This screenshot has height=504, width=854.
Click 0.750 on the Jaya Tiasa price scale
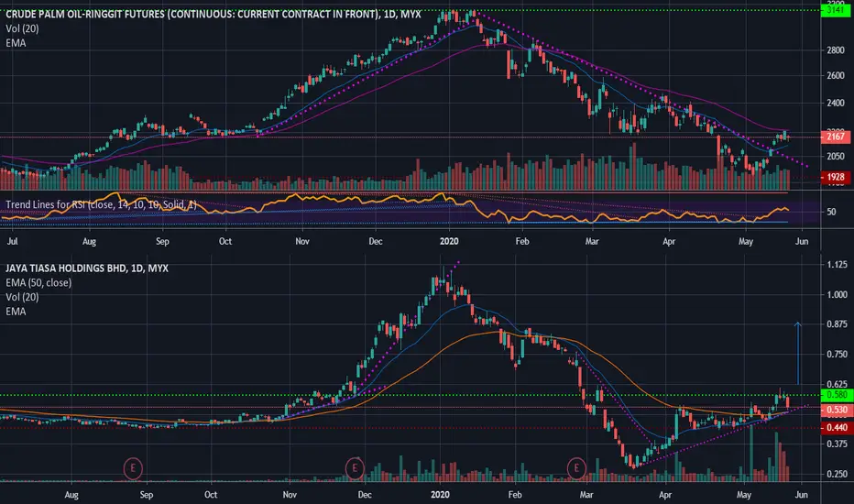click(837, 355)
